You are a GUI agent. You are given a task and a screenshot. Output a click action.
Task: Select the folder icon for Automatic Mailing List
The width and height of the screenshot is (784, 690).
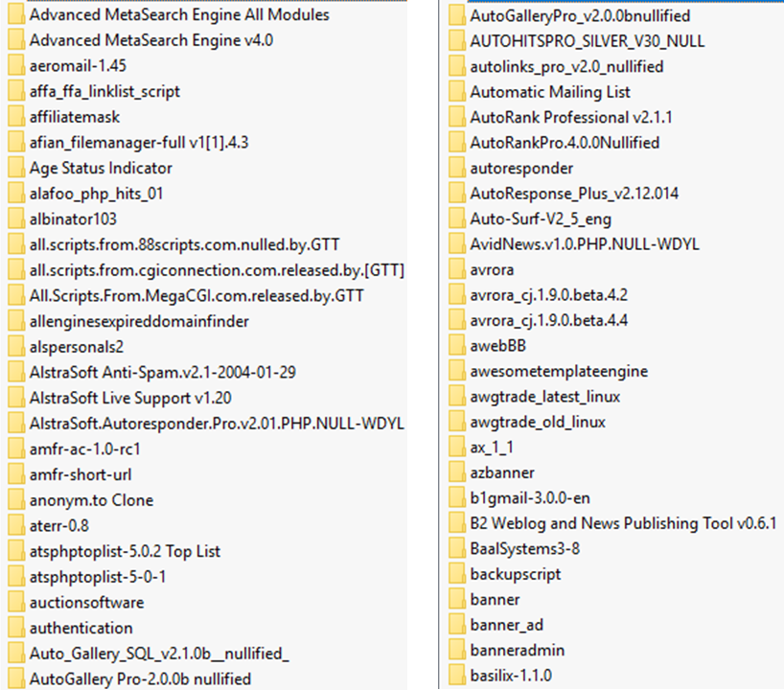456,91
